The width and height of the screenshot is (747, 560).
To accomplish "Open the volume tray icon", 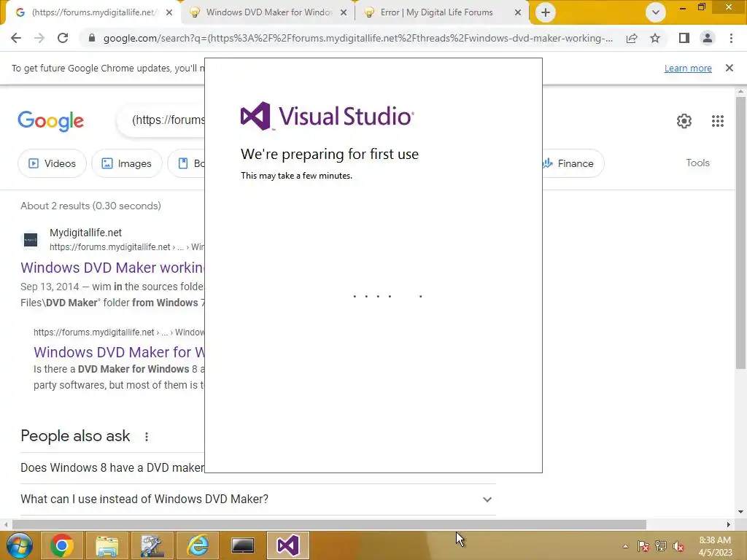I will 678,546.
